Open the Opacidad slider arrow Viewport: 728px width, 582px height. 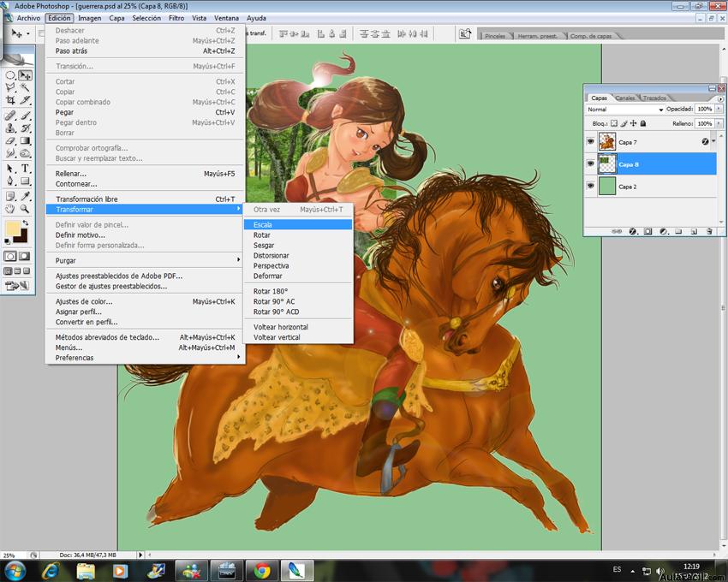pos(719,109)
